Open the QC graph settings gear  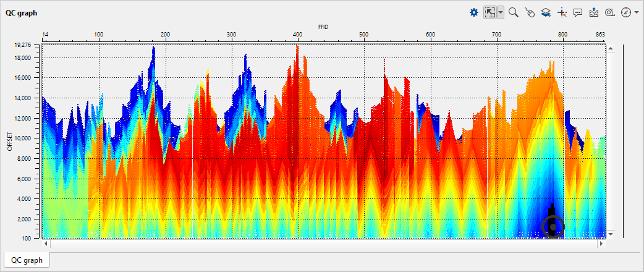474,12
